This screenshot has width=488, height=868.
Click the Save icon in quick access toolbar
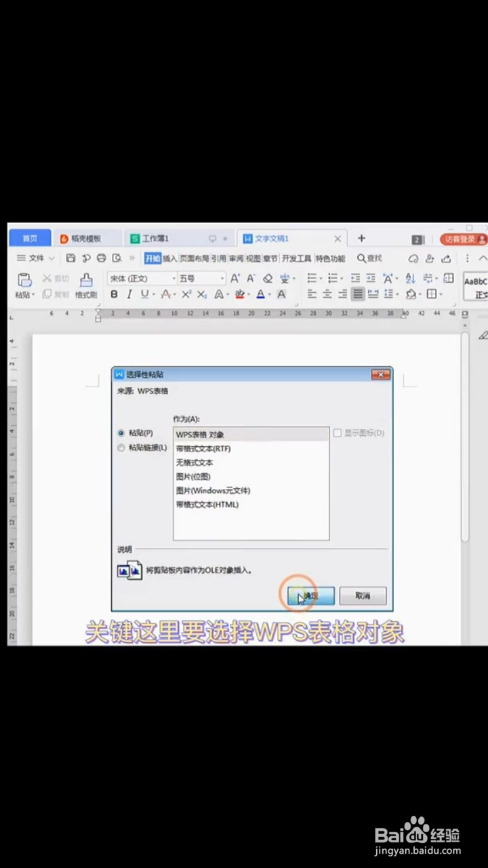(x=71, y=258)
